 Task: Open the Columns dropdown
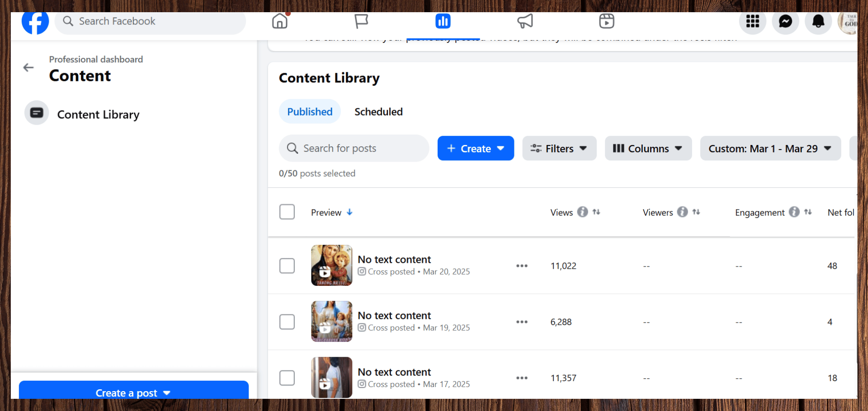pyautogui.click(x=648, y=149)
